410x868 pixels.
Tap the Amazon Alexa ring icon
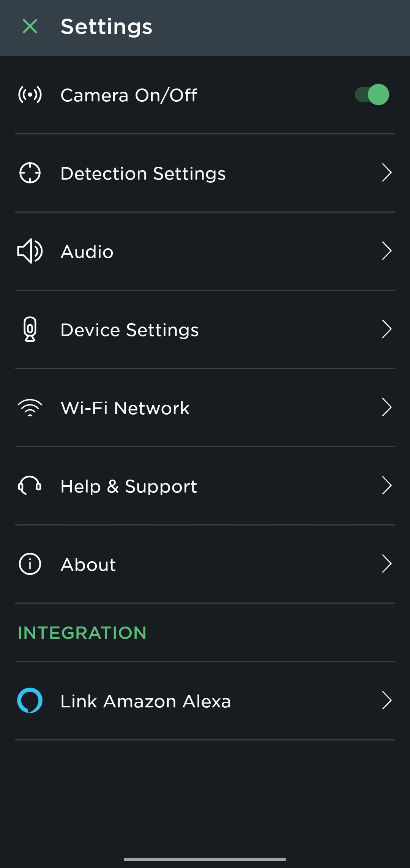point(30,700)
